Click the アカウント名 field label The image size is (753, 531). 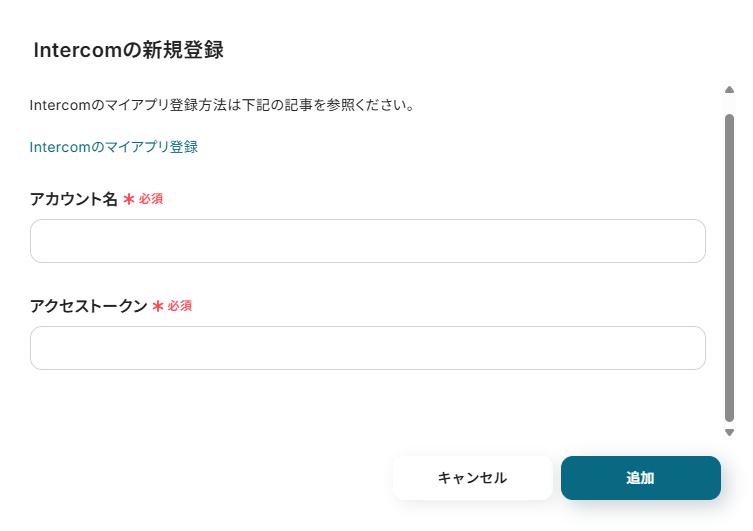[x=74, y=199]
